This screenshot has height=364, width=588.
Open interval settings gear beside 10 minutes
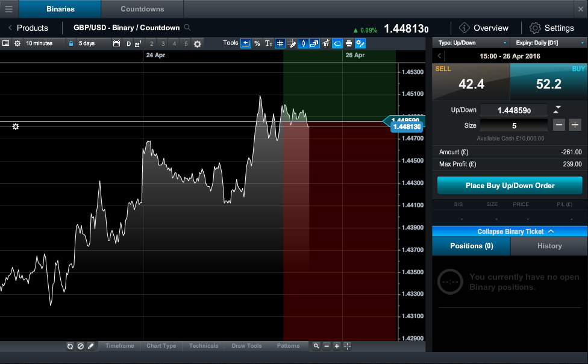(17, 43)
